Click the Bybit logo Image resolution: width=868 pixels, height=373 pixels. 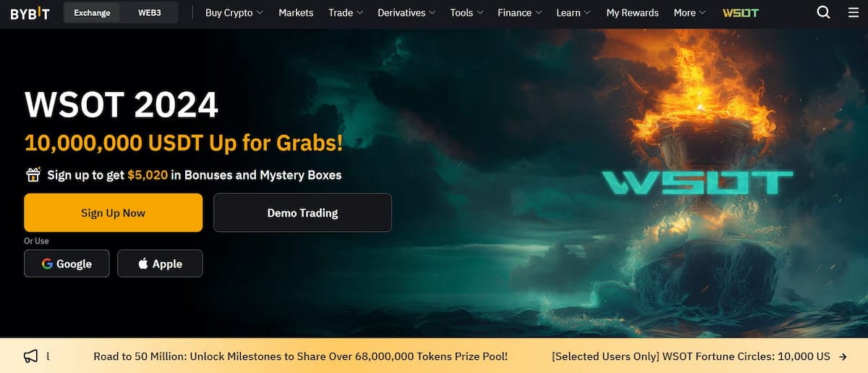30,13
